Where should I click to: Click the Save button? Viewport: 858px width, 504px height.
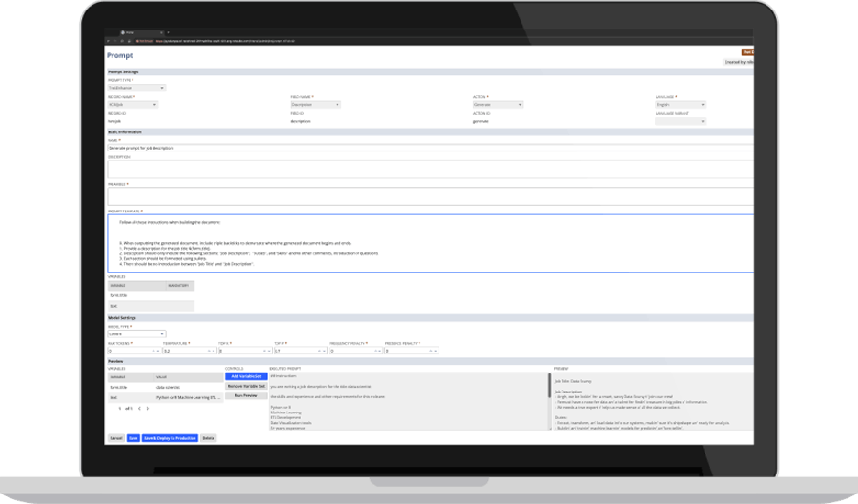coord(133,438)
